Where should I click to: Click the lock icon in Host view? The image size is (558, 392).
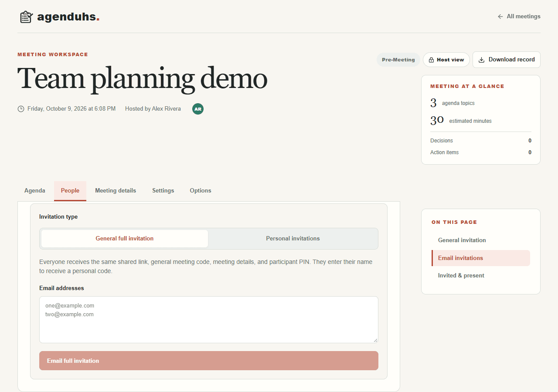click(431, 60)
